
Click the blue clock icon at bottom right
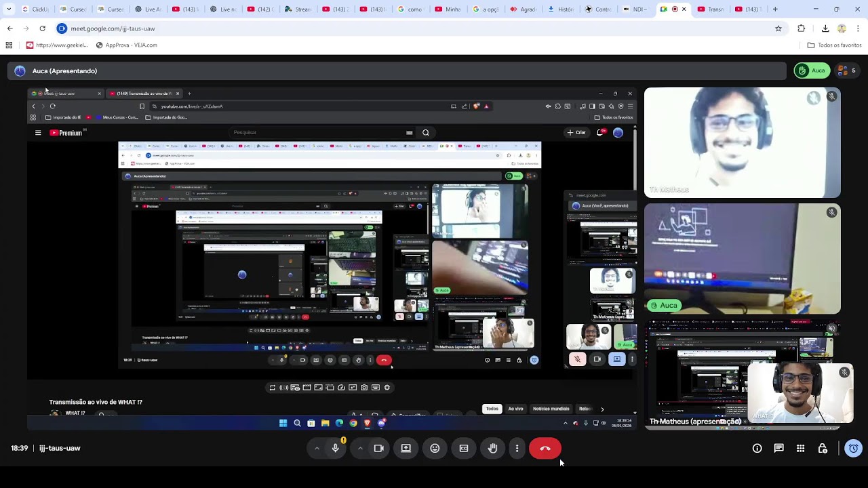pyautogui.click(x=853, y=448)
